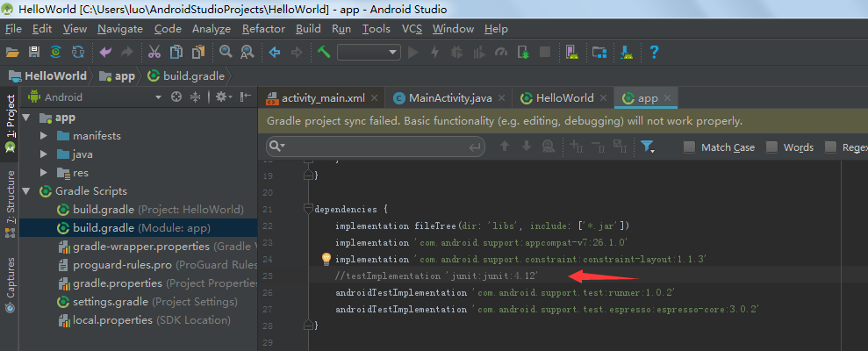Click the Copy icon in toolbar
Image resolution: width=868 pixels, height=351 pixels.
coord(176,53)
